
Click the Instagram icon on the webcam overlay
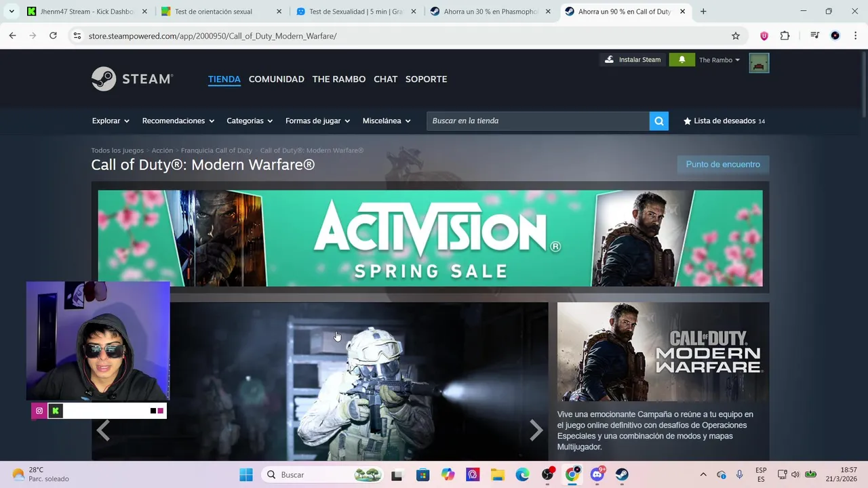[x=39, y=411]
